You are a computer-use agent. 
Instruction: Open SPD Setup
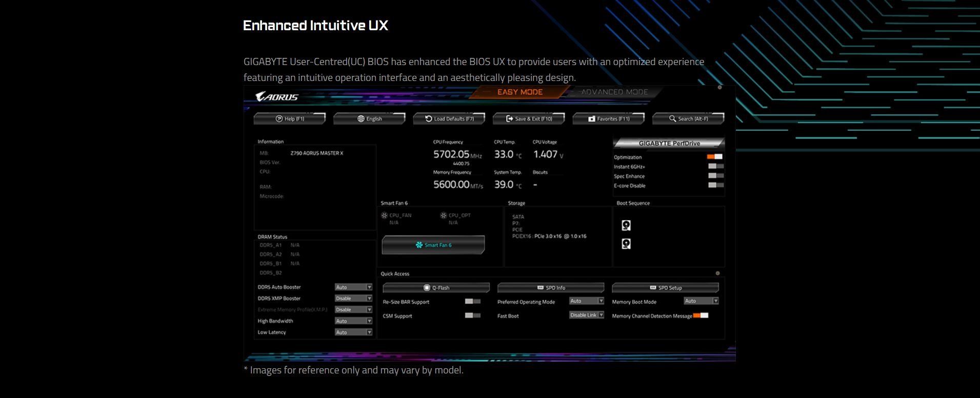click(665, 288)
